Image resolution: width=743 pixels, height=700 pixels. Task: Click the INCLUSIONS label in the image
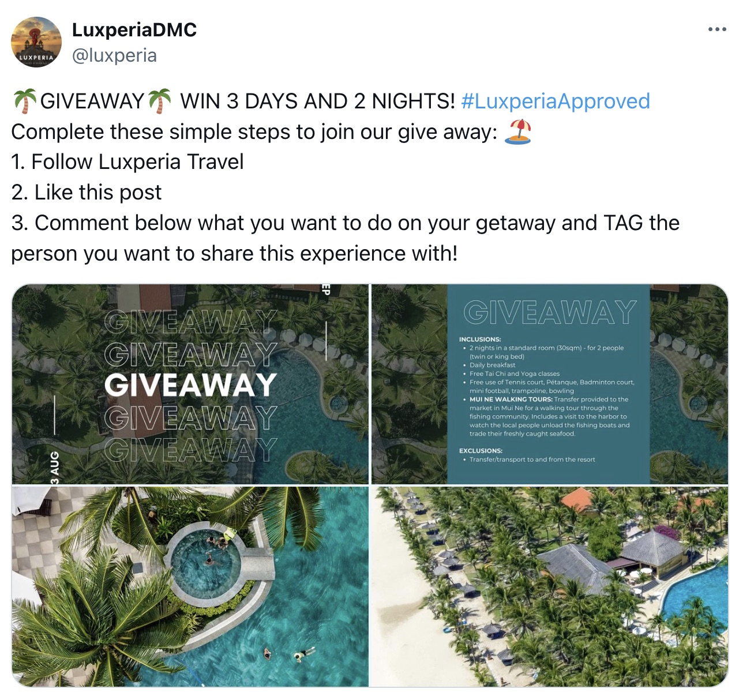pyautogui.click(x=480, y=339)
